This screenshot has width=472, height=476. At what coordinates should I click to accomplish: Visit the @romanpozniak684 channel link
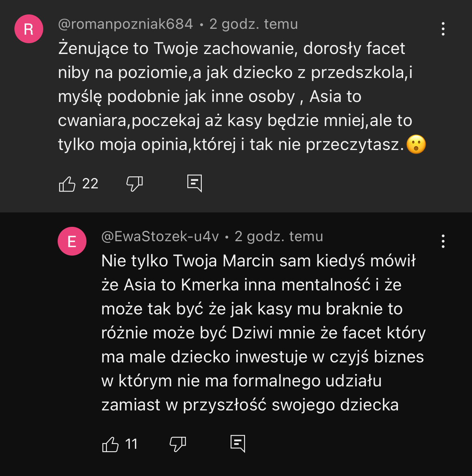(125, 24)
